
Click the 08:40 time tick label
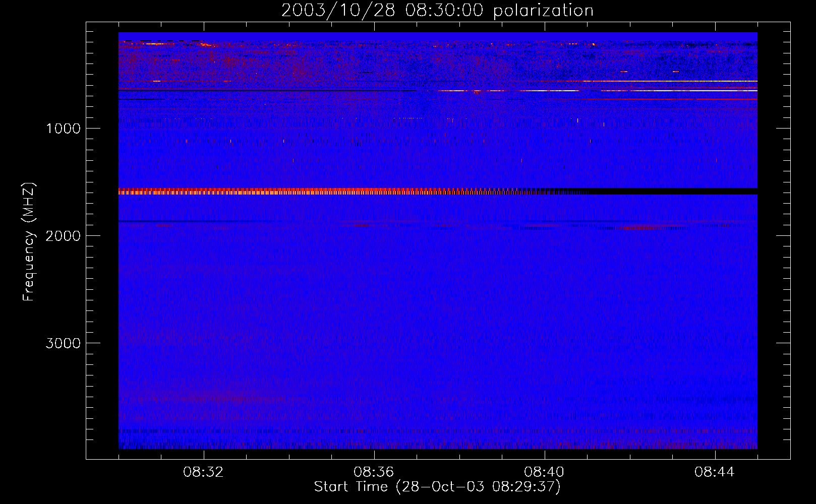[x=544, y=472]
